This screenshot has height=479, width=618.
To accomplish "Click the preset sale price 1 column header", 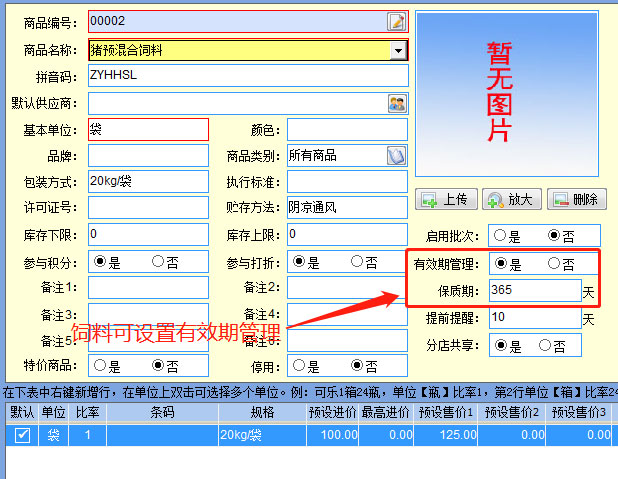I will pos(447,412).
